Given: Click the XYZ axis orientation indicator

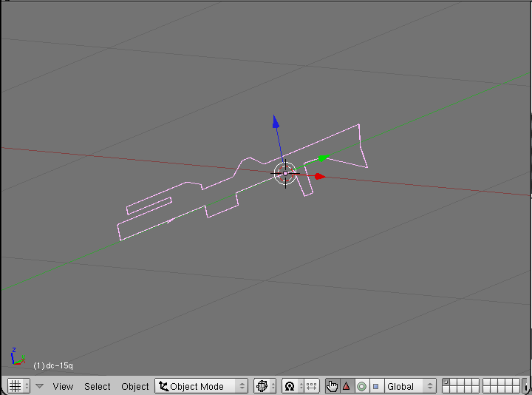Looking at the screenshot, I should point(18,357).
